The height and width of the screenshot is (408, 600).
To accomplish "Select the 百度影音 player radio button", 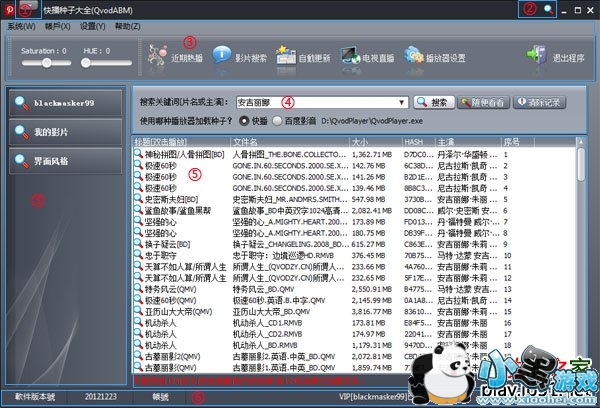I will click(277, 121).
